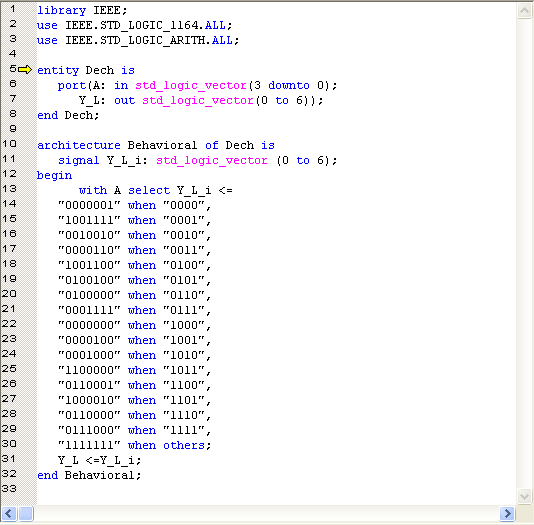Click the value "0000000" on line 22
This screenshot has width=534, height=525.
click(x=89, y=325)
